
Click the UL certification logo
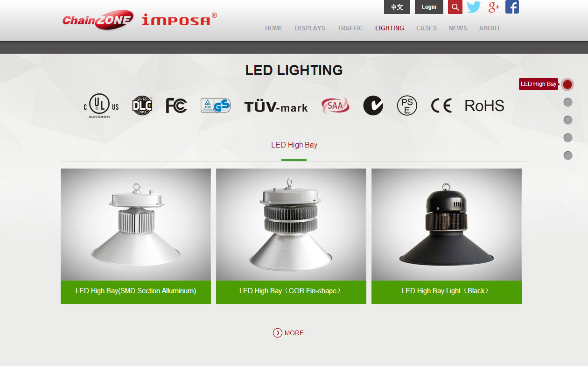(x=101, y=106)
